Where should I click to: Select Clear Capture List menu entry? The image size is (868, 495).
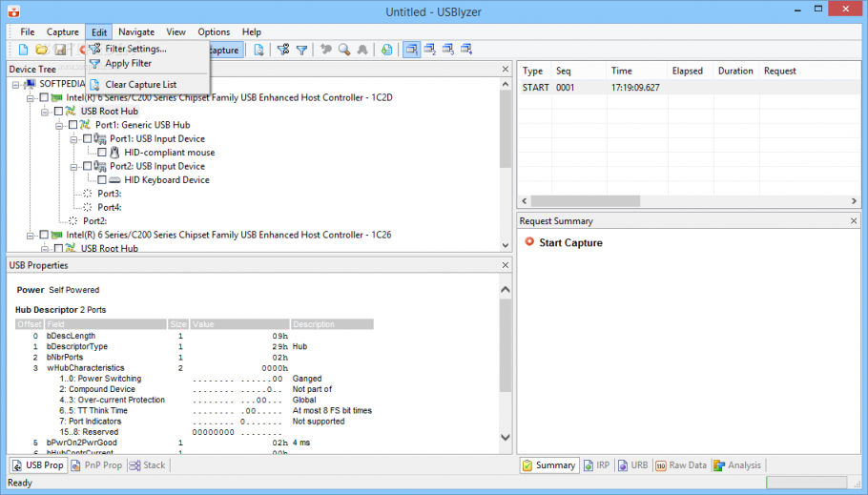[140, 85]
